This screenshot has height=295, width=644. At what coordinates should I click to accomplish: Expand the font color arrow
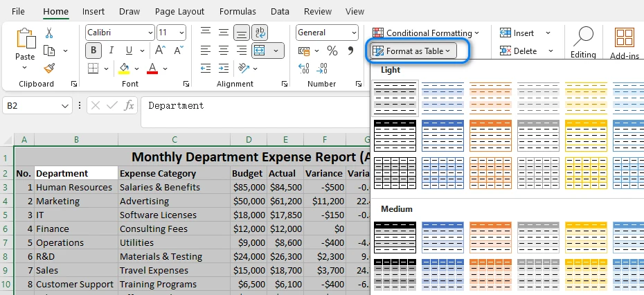coord(165,69)
